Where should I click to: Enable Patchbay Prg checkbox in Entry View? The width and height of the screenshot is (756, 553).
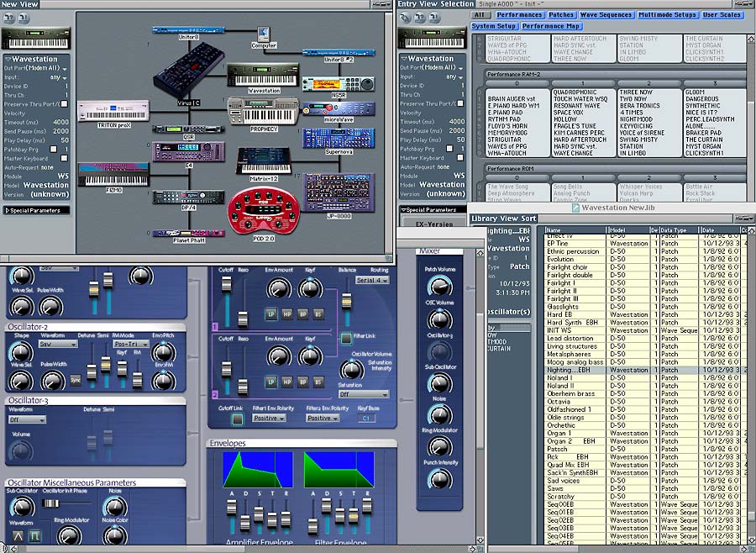tap(449, 149)
